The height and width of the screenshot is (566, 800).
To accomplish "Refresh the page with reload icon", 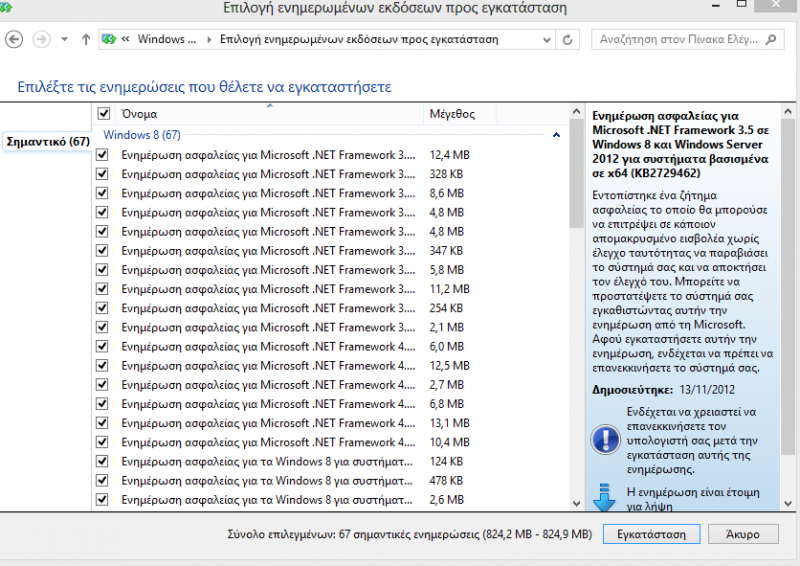I will 567,40.
